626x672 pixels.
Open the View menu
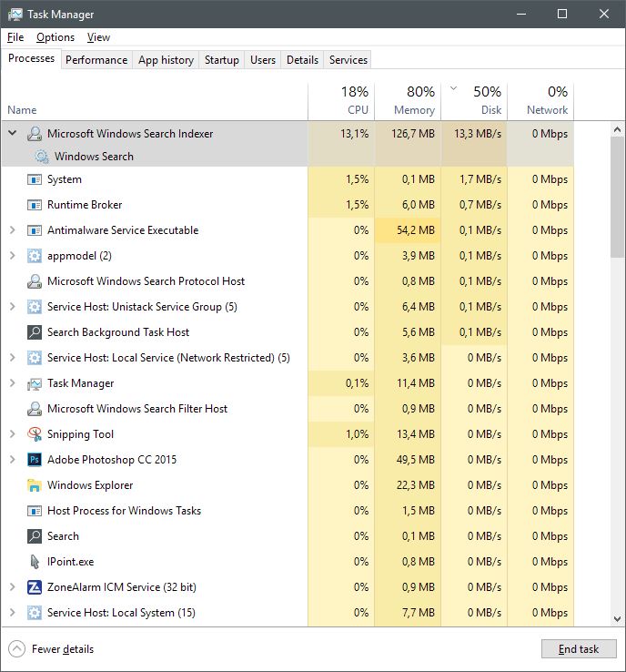[x=98, y=37]
